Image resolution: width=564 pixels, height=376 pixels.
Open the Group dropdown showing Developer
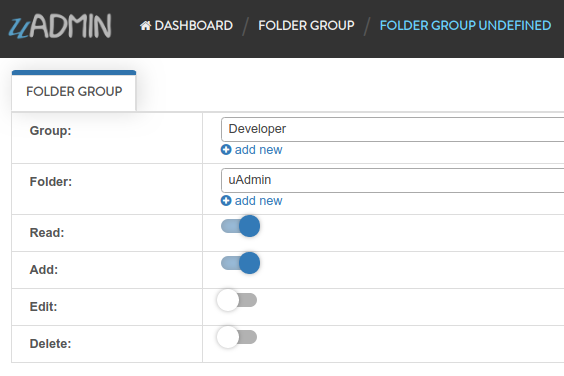point(392,129)
